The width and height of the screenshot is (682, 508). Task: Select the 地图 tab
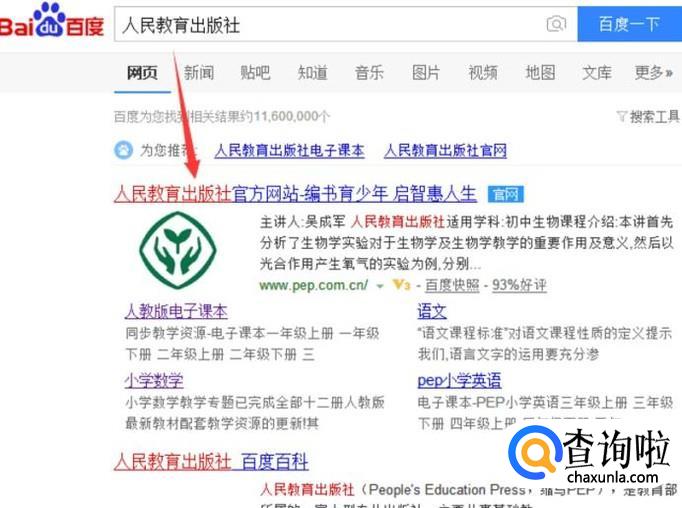(x=540, y=73)
